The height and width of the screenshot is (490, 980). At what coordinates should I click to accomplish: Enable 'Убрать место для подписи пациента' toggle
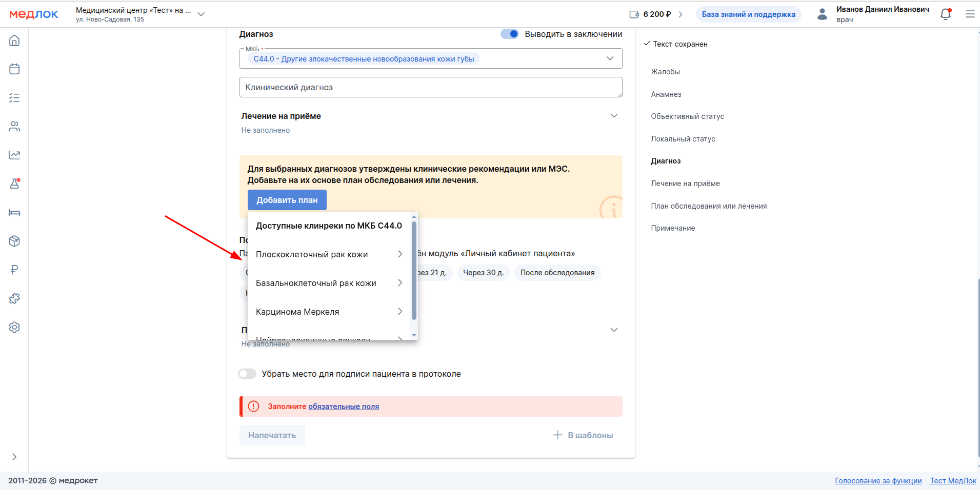pyautogui.click(x=247, y=374)
